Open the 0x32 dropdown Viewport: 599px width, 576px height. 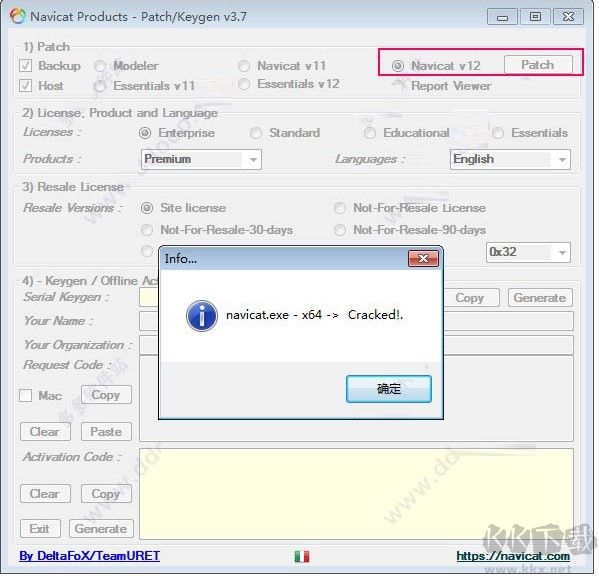click(528, 252)
